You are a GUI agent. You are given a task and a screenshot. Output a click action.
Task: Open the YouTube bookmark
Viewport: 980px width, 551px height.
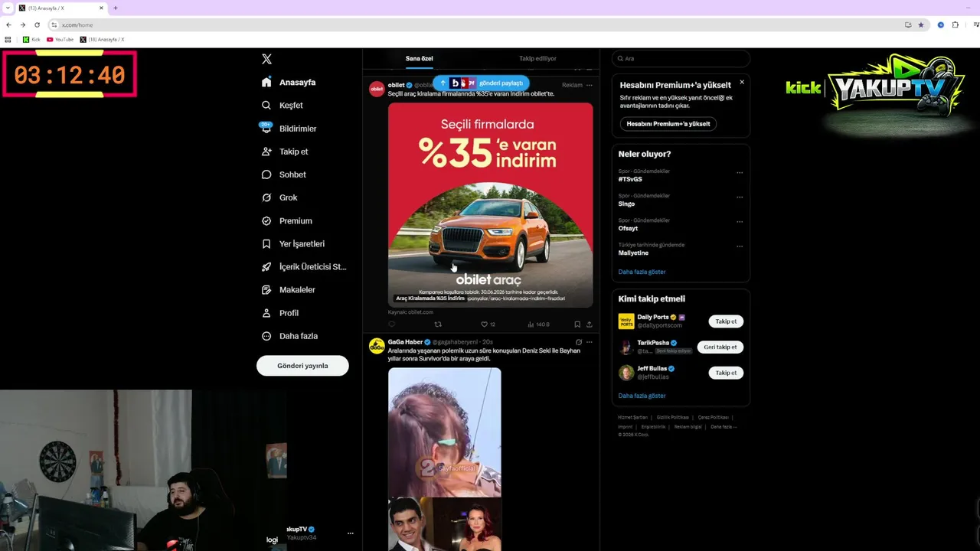click(60, 39)
